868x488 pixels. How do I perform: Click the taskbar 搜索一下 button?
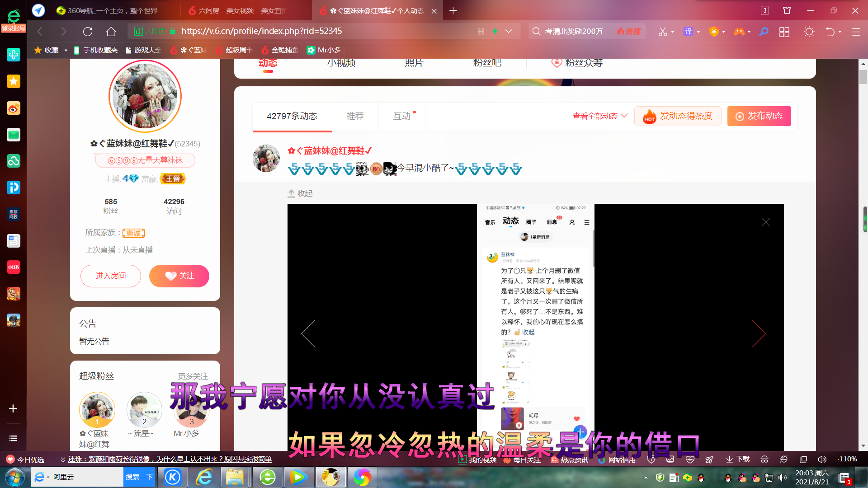tap(139, 477)
